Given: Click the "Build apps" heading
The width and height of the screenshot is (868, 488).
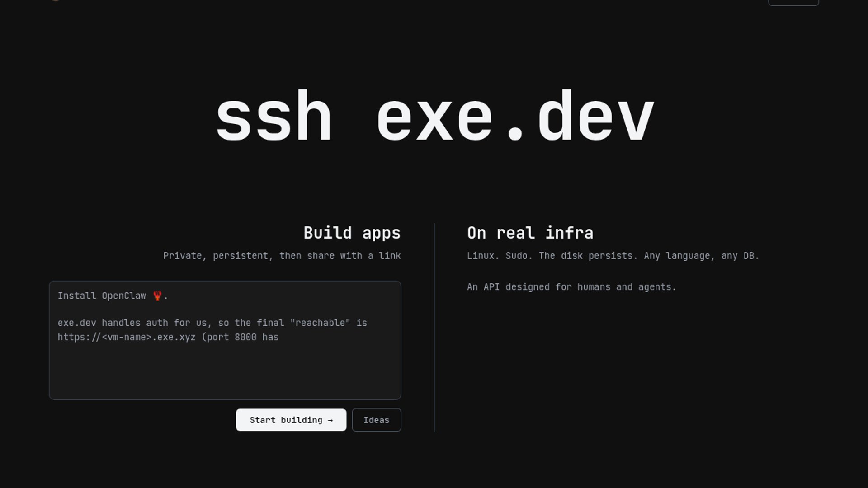Looking at the screenshot, I should click(352, 233).
